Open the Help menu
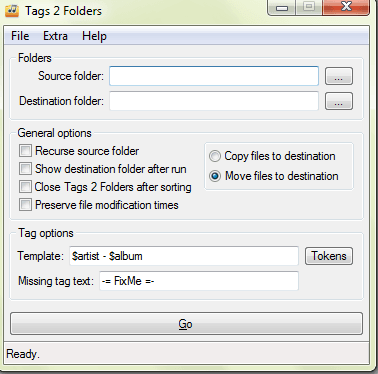Image resolution: width=378 pixels, height=374 pixels. (94, 36)
